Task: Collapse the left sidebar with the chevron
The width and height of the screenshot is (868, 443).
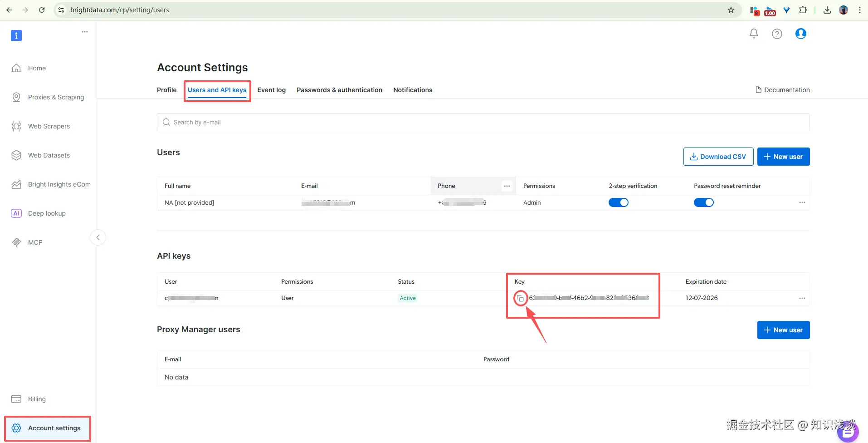Action: pyautogui.click(x=98, y=237)
